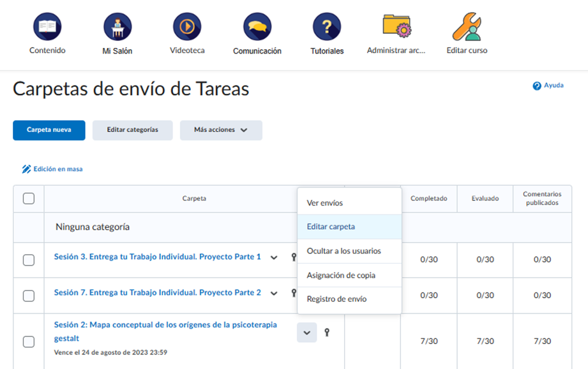Image resolution: width=588 pixels, height=369 pixels.
Task: Open Comunicación from the navbar
Action: point(256,26)
